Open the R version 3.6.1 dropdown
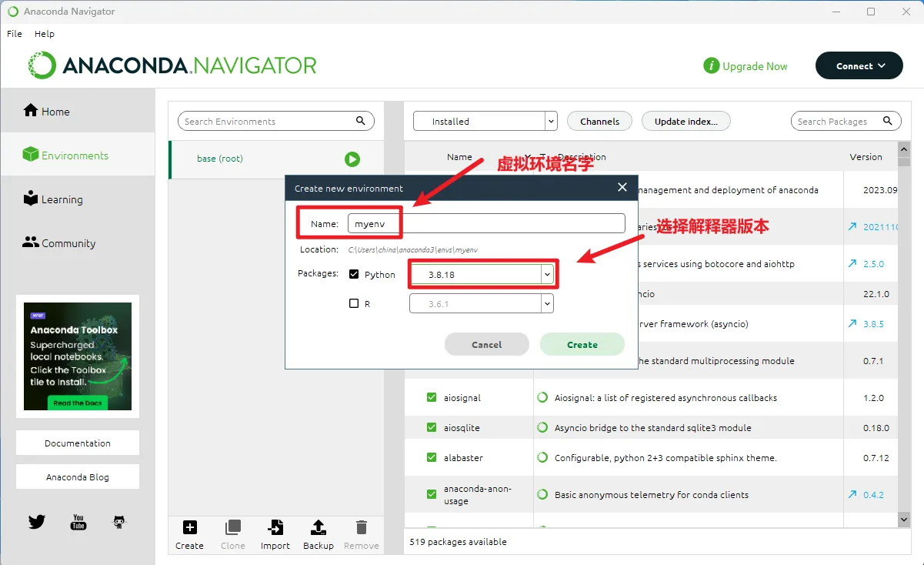This screenshot has height=565, width=924. click(x=482, y=303)
